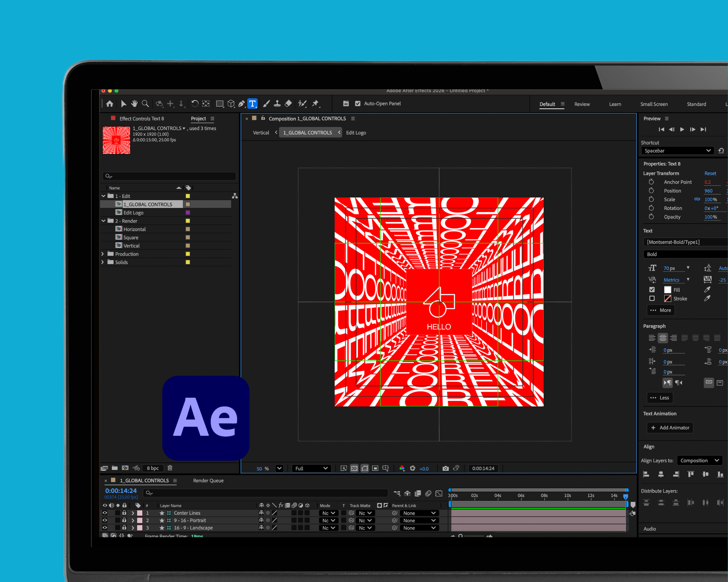Image resolution: width=728 pixels, height=582 pixels.
Task: Open the Full resolution dropdown
Action: pos(311,468)
